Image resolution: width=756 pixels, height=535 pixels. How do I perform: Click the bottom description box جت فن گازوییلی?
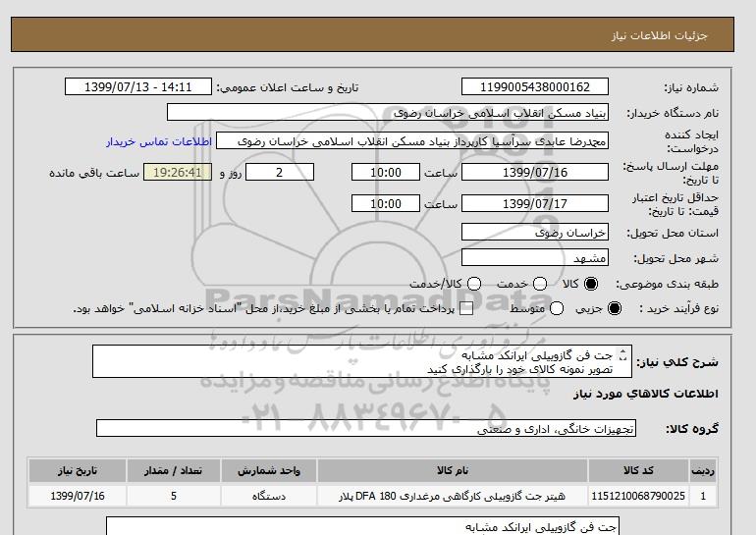click(x=362, y=526)
